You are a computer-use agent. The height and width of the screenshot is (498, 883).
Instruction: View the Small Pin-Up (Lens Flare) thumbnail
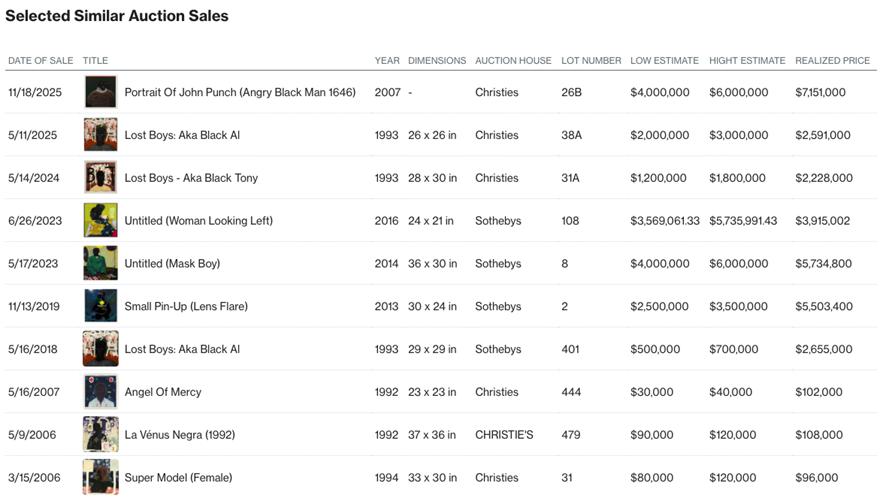coord(100,306)
